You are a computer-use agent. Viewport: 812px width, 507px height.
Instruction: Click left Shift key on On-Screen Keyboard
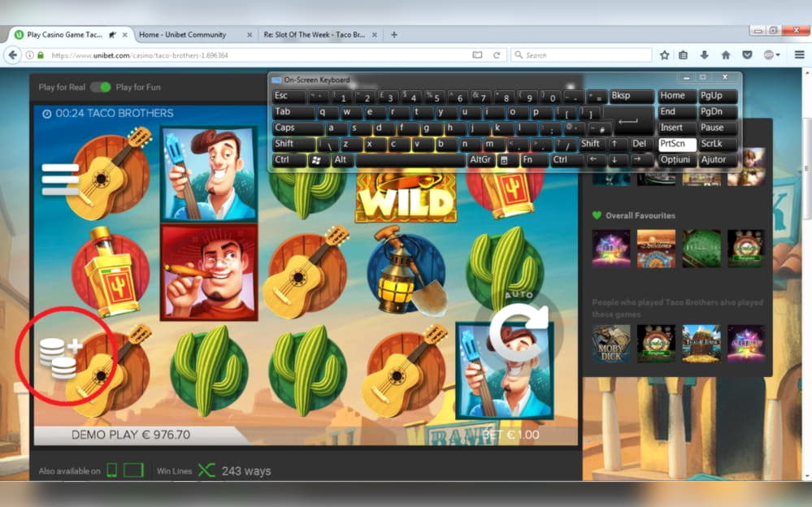coord(293,144)
